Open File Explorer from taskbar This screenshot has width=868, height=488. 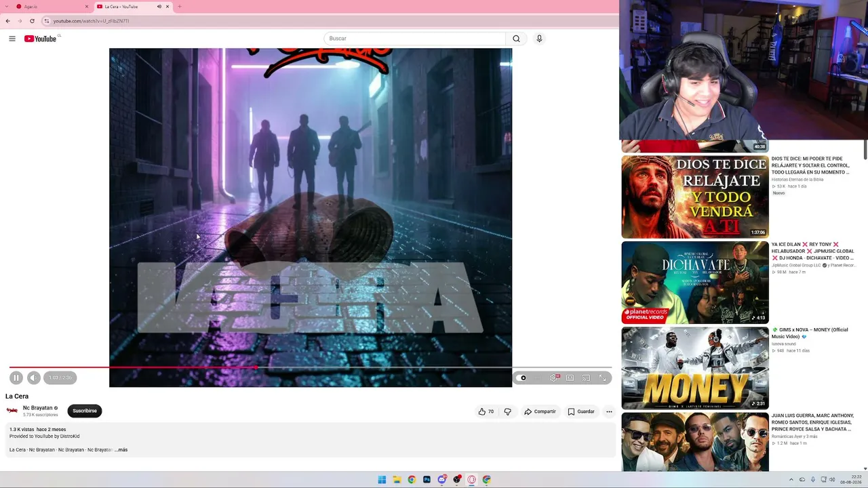[x=397, y=480]
